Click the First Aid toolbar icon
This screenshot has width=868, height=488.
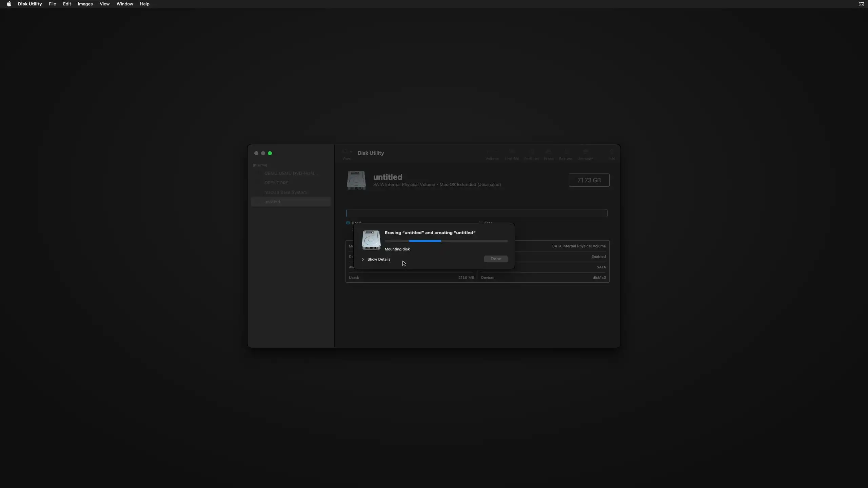512,152
